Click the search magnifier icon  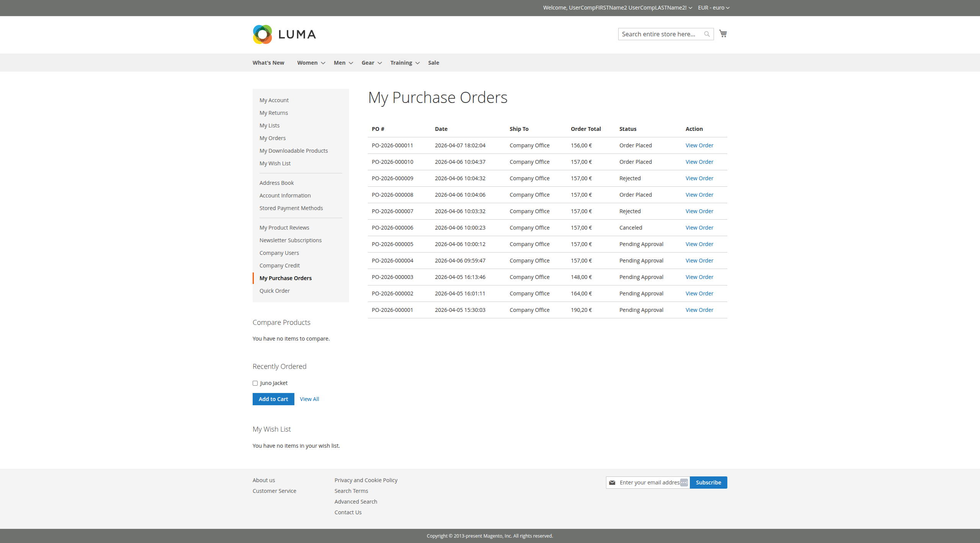click(x=707, y=34)
